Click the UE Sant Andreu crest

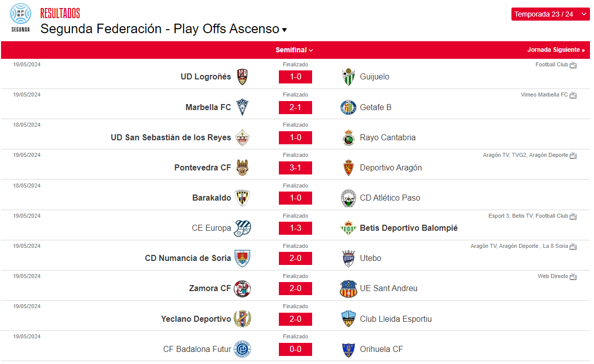348,289
